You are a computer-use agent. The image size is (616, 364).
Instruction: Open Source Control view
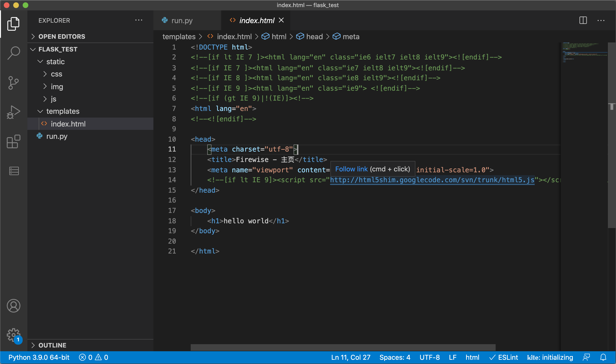pyautogui.click(x=13, y=83)
